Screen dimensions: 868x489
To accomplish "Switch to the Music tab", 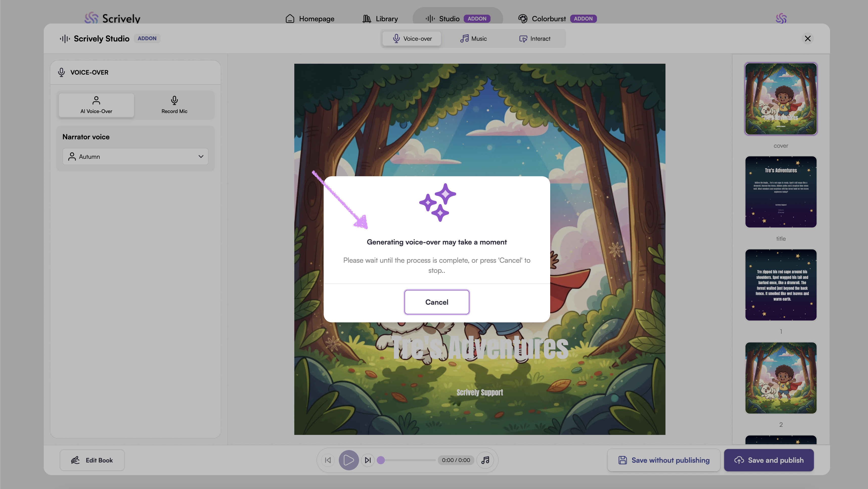I will (473, 39).
